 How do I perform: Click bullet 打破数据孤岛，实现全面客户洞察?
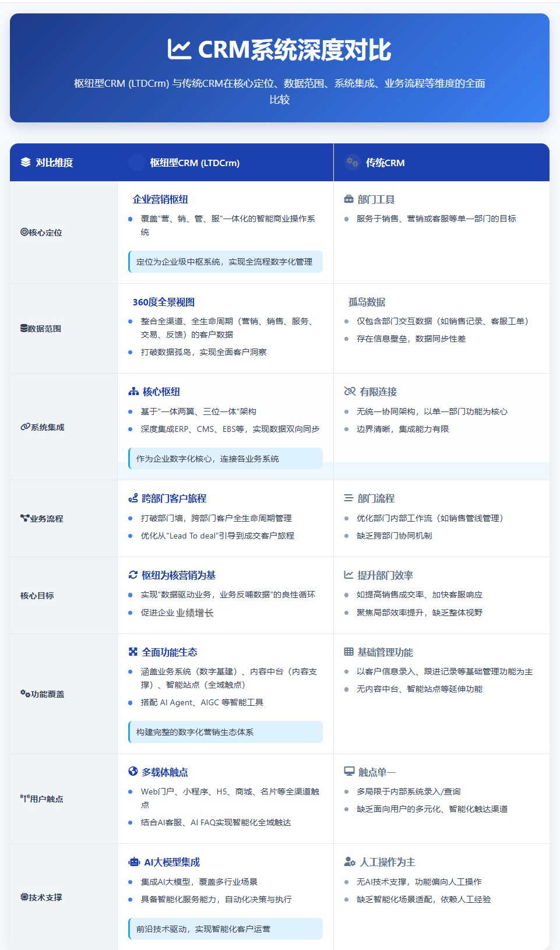[204, 352]
